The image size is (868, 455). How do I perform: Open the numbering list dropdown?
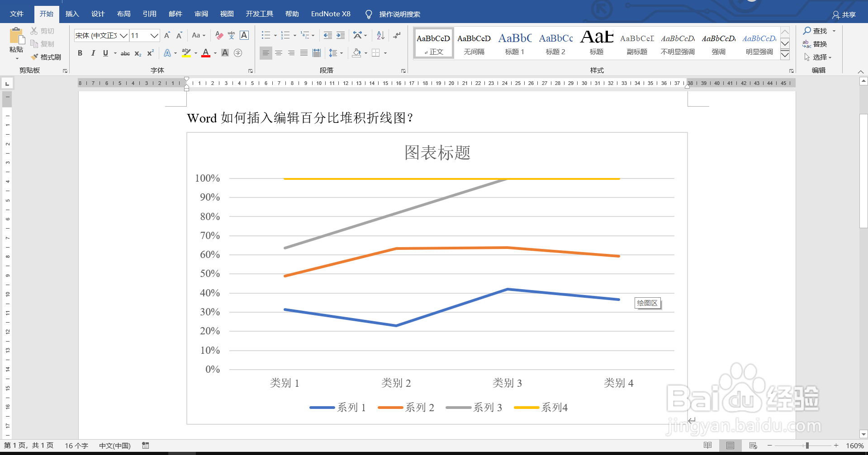[295, 35]
